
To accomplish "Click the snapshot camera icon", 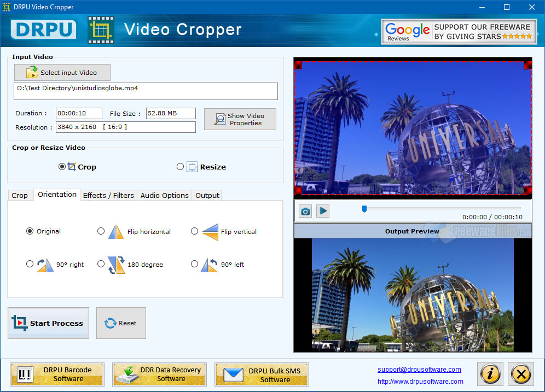I will coord(305,211).
